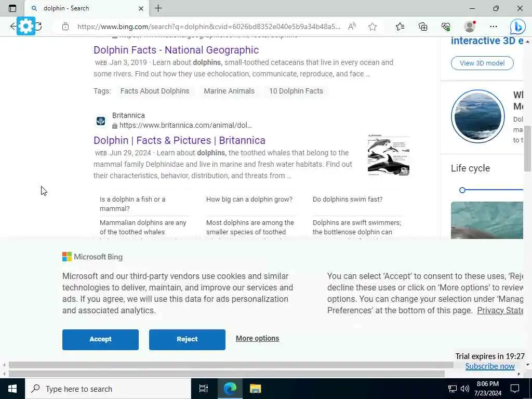The image size is (532, 399).
Task: Click the Microsoft Bing logo in banner
Action: [92, 257]
